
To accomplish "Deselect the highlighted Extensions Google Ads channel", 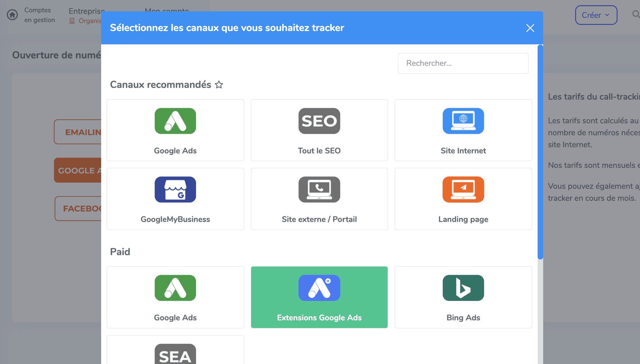I will click(319, 297).
